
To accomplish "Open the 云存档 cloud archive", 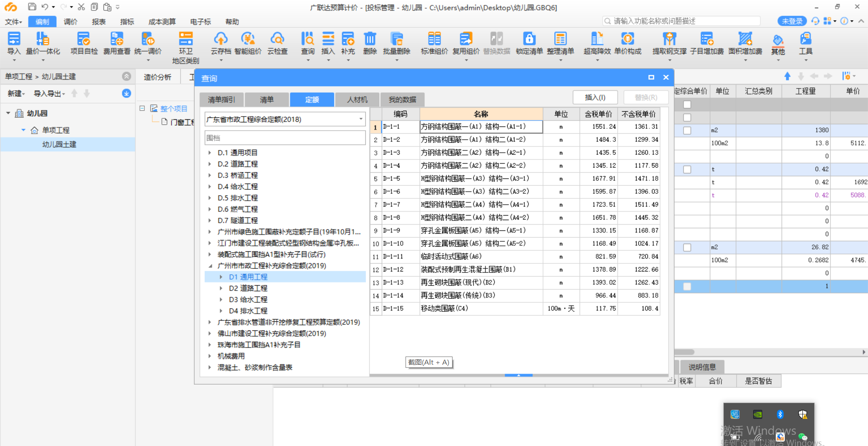I will point(221,44).
